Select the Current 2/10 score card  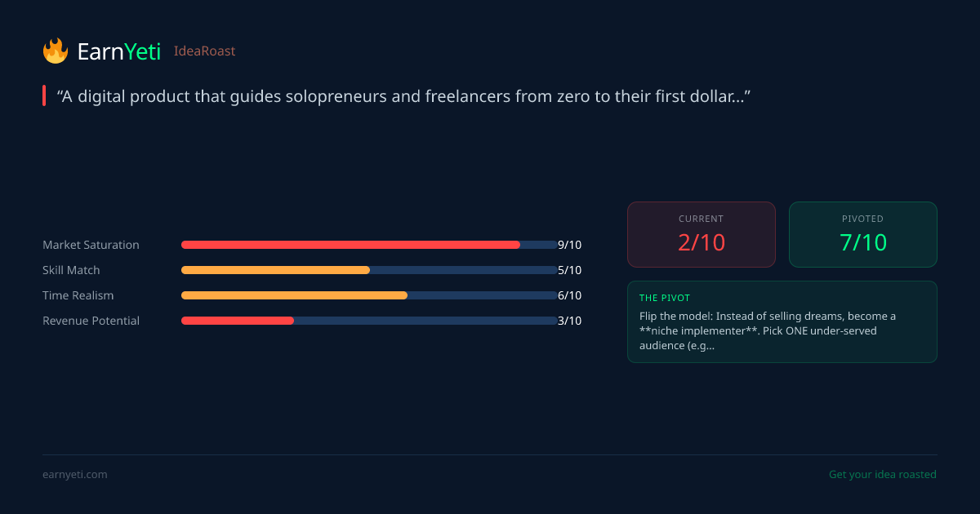tap(701, 235)
